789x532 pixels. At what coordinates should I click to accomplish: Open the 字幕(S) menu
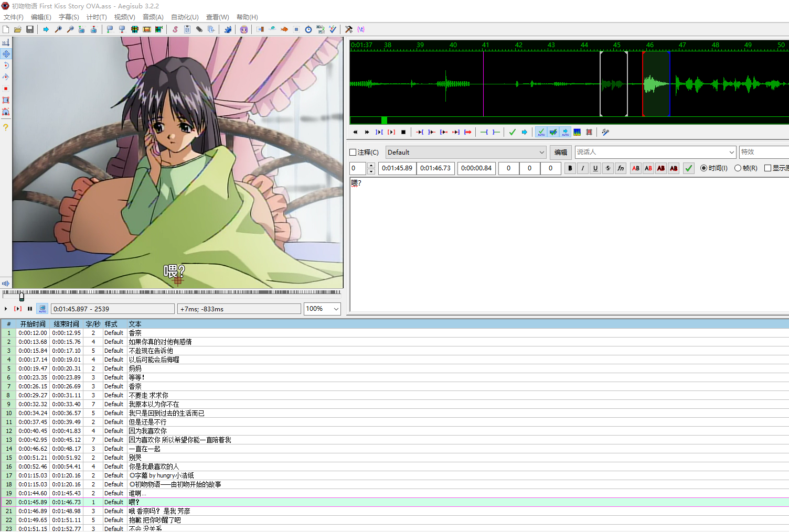coord(69,17)
